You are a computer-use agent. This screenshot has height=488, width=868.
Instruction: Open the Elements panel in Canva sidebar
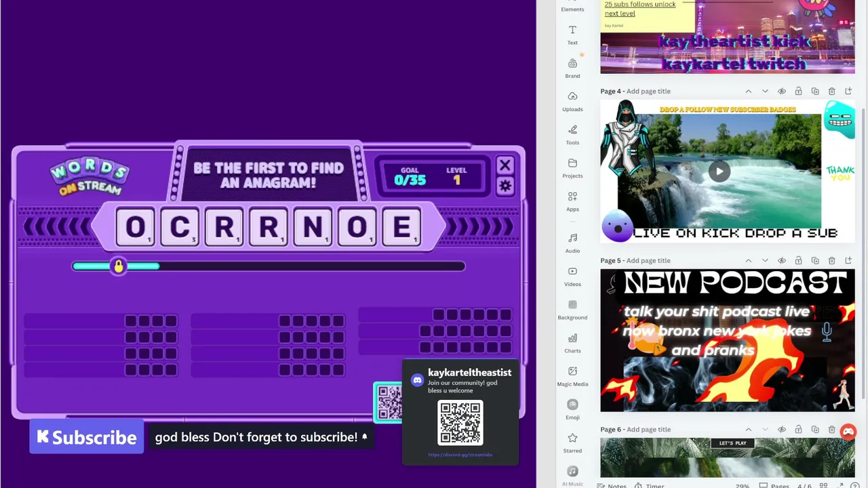click(x=572, y=7)
